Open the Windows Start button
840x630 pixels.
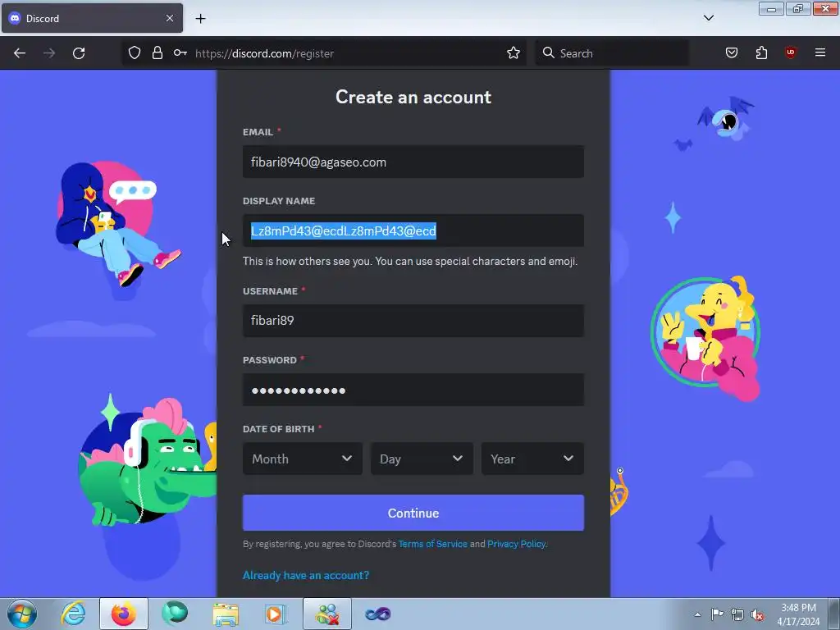pos(22,614)
